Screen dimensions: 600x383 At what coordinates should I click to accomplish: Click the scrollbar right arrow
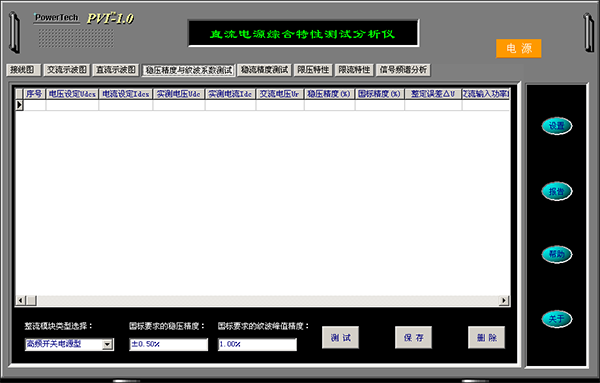pos(504,301)
